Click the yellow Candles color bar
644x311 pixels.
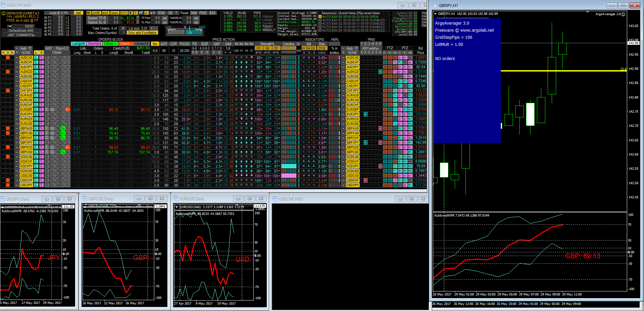click(x=289, y=48)
